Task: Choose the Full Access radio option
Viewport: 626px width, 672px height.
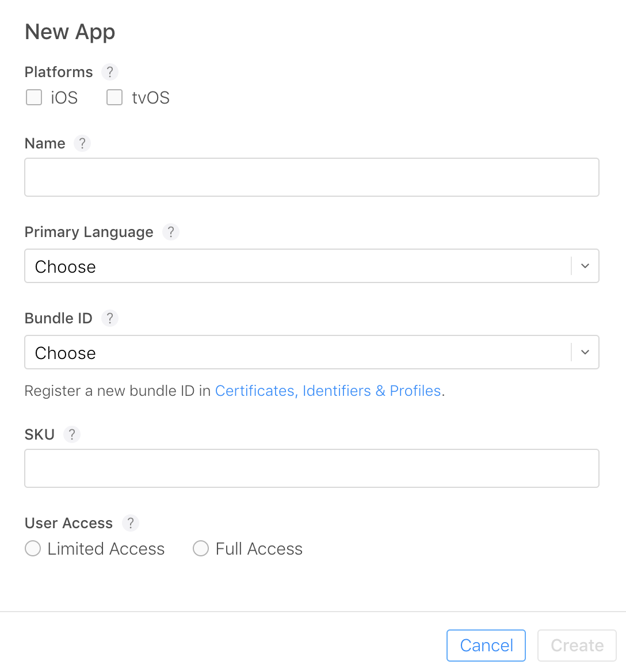Action: click(x=200, y=548)
